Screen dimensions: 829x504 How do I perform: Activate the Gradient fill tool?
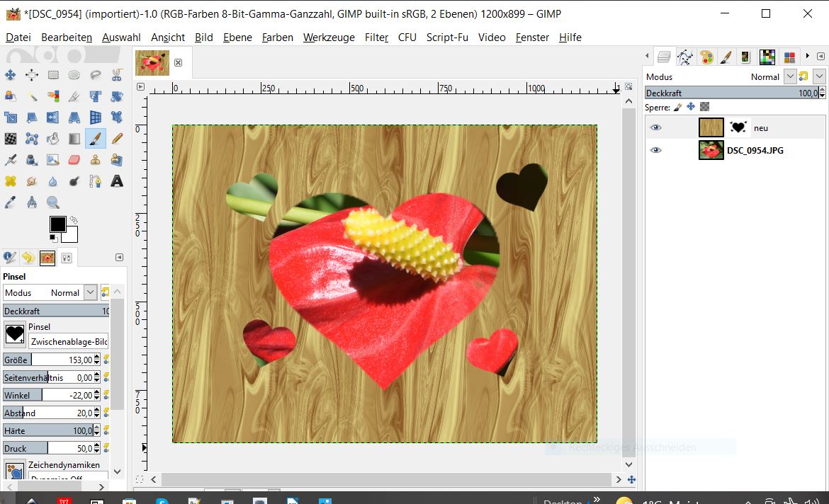[74, 139]
